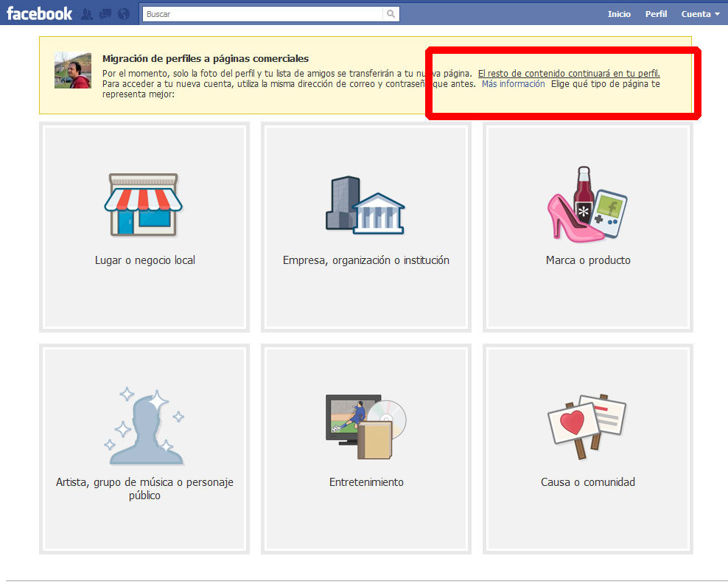Image resolution: width=728 pixels, height=584 pixels.
Task: Click heading Migración de perfiles a páginas comerciales
Action: (x=206, y=58)
